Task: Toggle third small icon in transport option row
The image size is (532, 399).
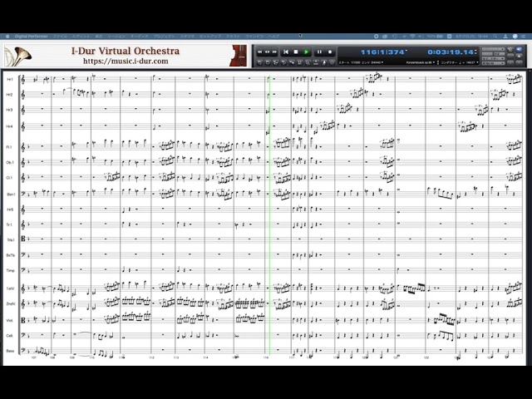Action: click(x=276, y=62)
